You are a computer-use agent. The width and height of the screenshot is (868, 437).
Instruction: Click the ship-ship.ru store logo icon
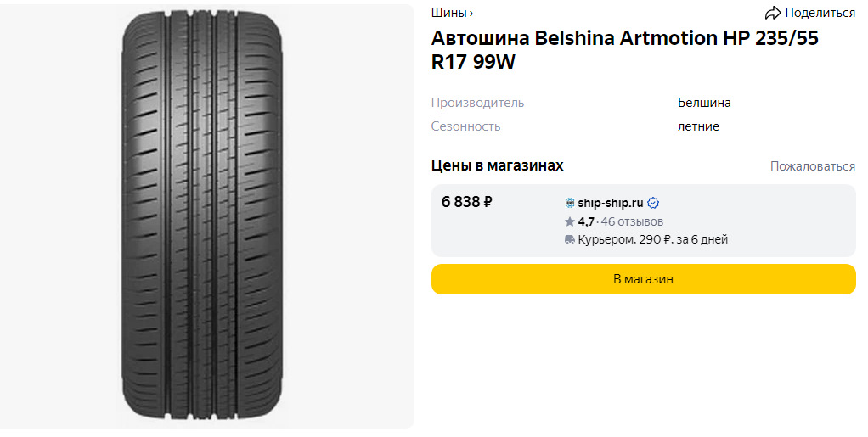(x=570, y=203)
